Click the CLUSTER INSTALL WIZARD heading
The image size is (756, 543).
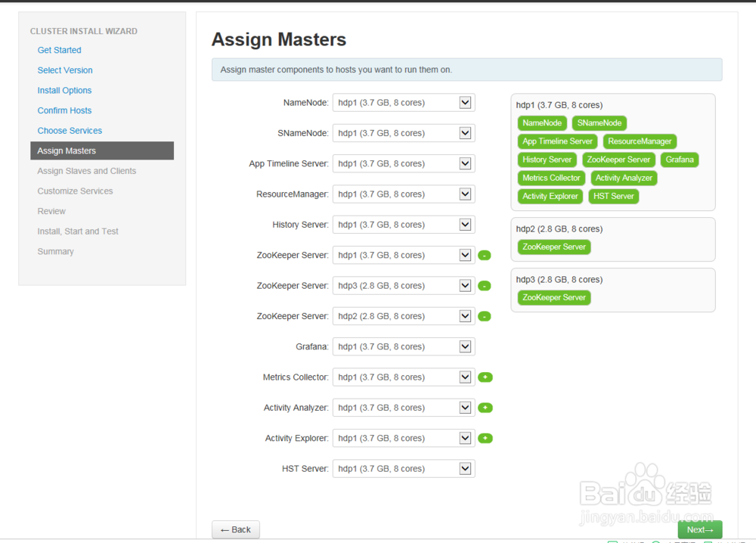click(x=84, y=31)
